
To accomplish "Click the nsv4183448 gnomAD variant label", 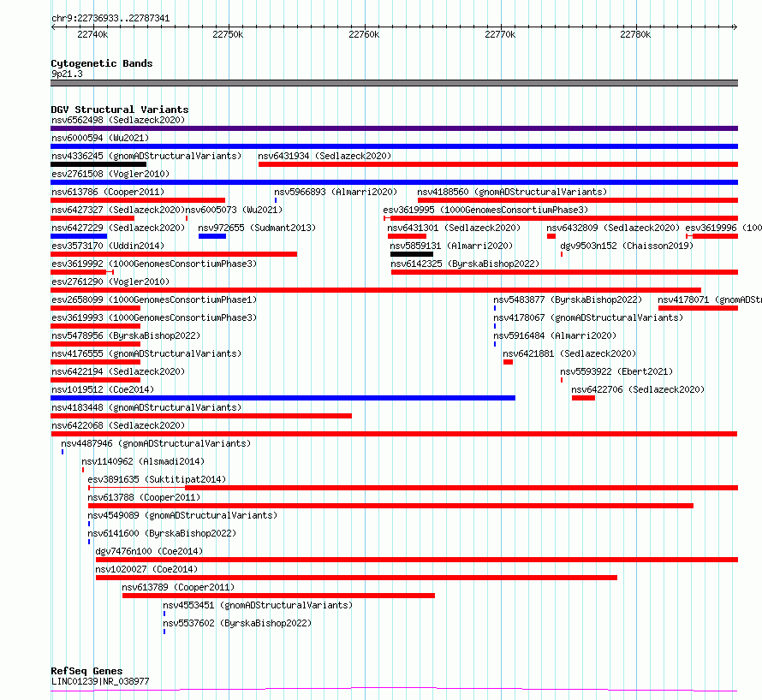I will tap(146, 407).
